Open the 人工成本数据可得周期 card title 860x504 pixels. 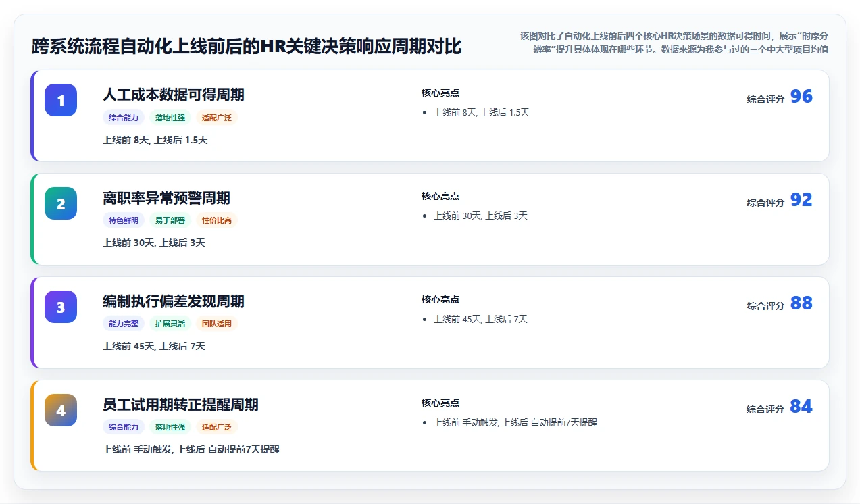pos(174,95)
